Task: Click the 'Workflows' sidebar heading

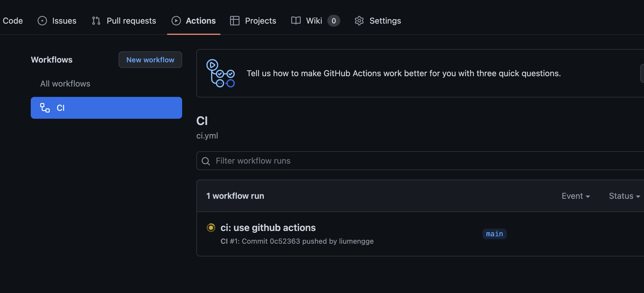Action: (52, 60)
